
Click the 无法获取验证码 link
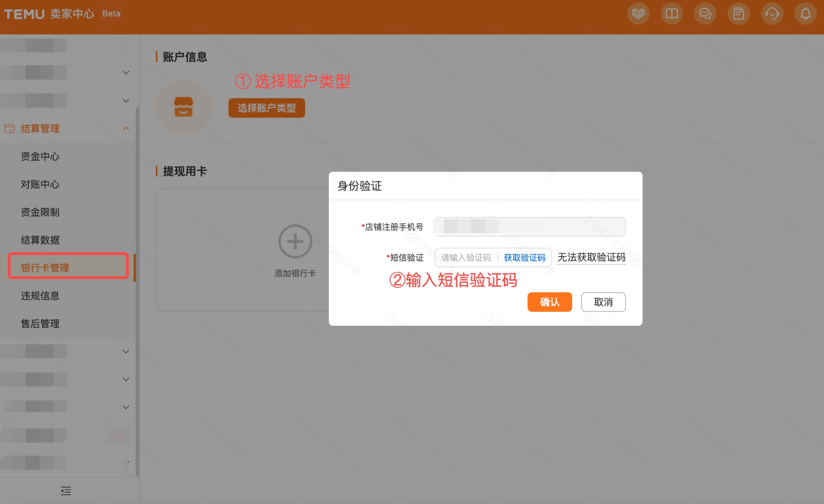pyautogui.click(x=591, y=257)
